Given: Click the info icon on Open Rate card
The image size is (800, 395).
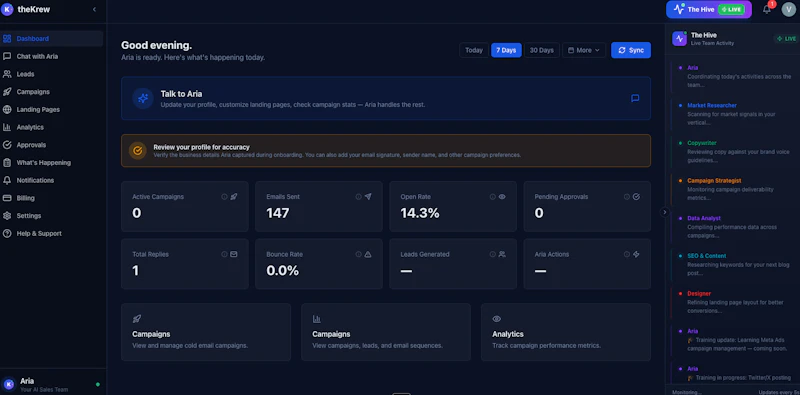Looking at the screenshot, I should coord(493,196).
